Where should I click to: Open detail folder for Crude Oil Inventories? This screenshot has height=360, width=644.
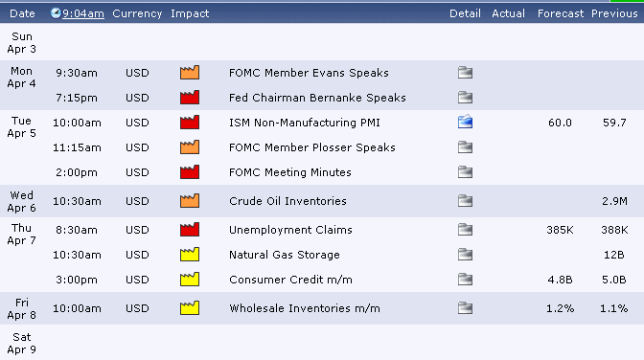(465, 201)
